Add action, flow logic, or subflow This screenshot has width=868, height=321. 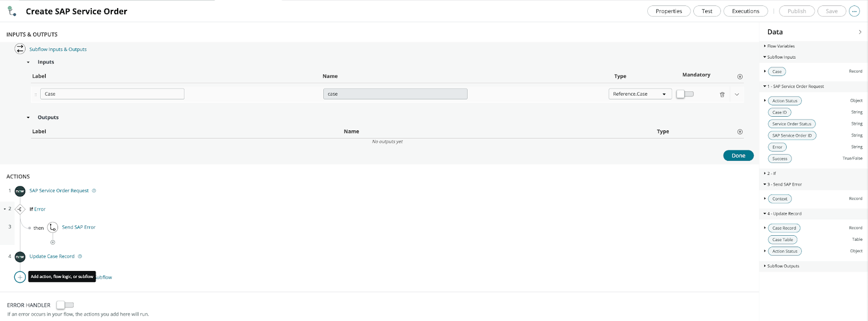pos(20,277)
